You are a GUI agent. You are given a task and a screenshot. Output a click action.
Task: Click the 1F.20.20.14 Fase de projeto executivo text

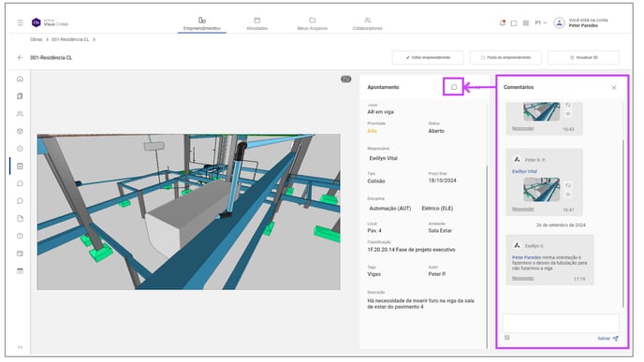[x=411, y=250]
